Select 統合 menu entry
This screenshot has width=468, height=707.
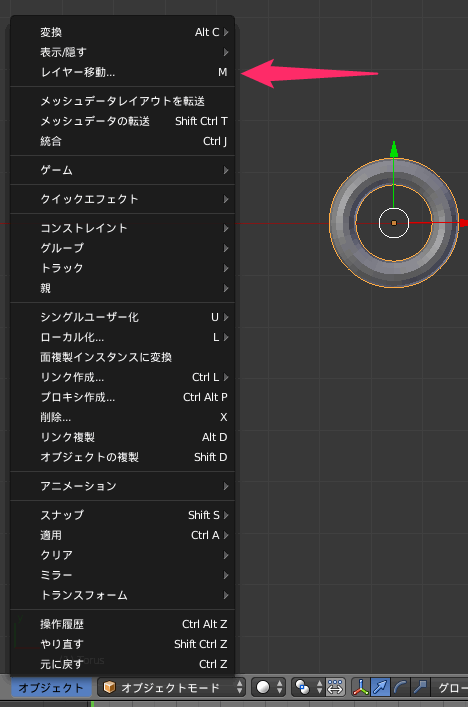[123, 141]
